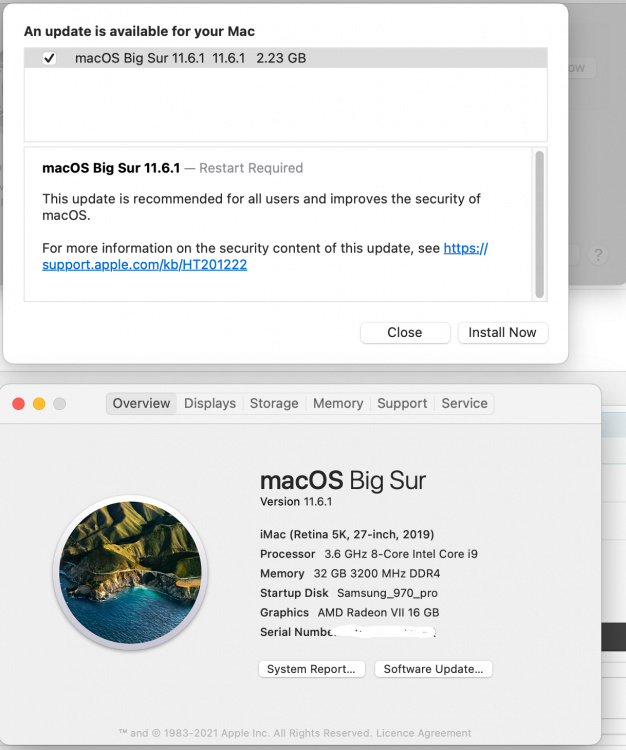This screenshot has height=750, width=626.
Task: Click the Startup Disk Samsung_970_pro line
Action: pyautogui.click(x=349, y=593)
